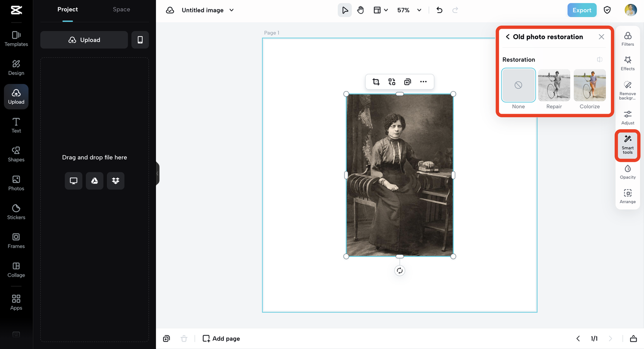Open the Templates sidebar panel
Screen dimensions: 644x349
click(x=16, y=39)
